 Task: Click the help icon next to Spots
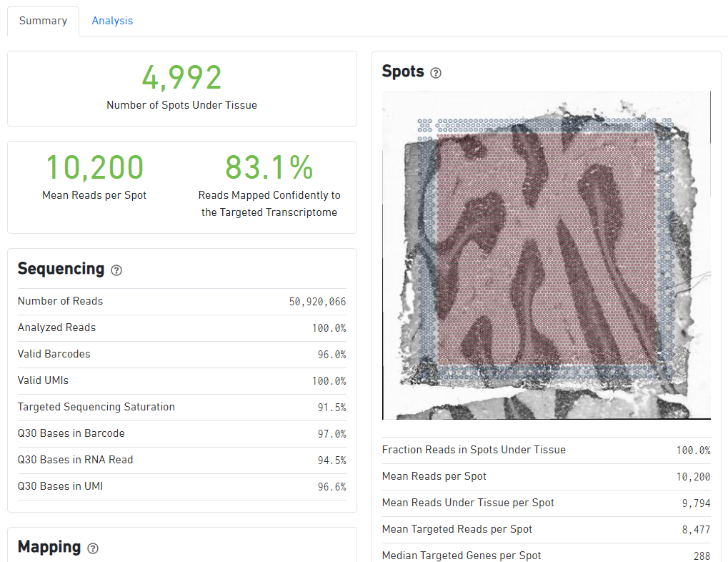pyautogui.click(x=436, y=73)
